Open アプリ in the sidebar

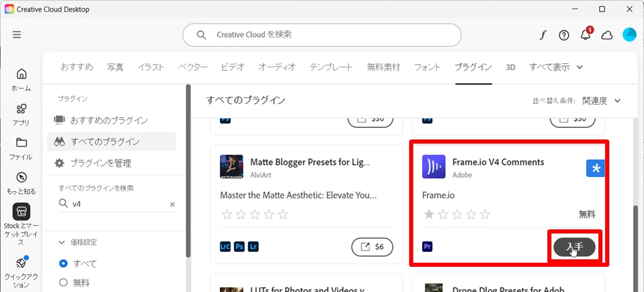21,114
